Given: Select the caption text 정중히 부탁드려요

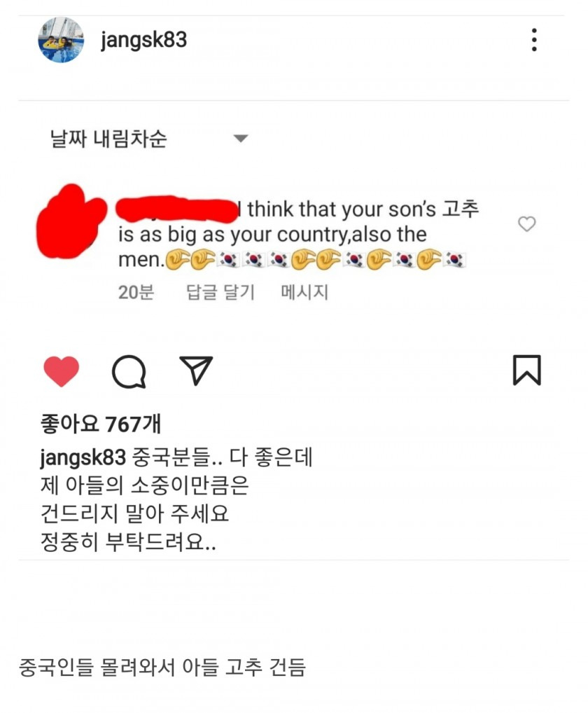Looking at the screenshot, I should point(128,541).
